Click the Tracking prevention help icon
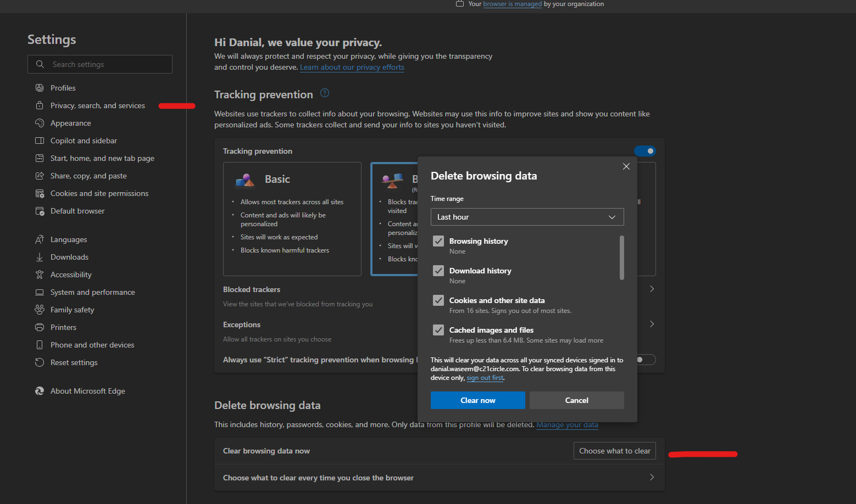The height and width of the screenshot is (504, 856). (x=325, y=93)
